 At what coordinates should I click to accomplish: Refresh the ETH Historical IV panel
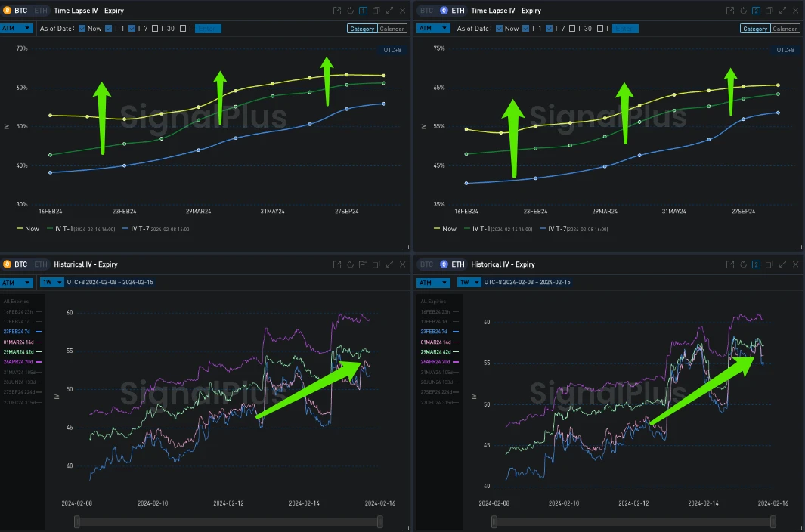[743, 264]
